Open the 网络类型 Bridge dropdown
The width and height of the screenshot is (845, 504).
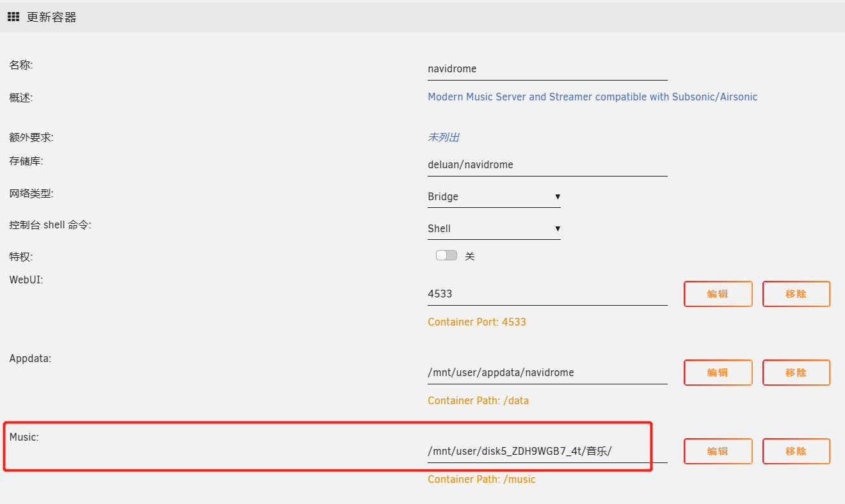[x=494, y=197]
